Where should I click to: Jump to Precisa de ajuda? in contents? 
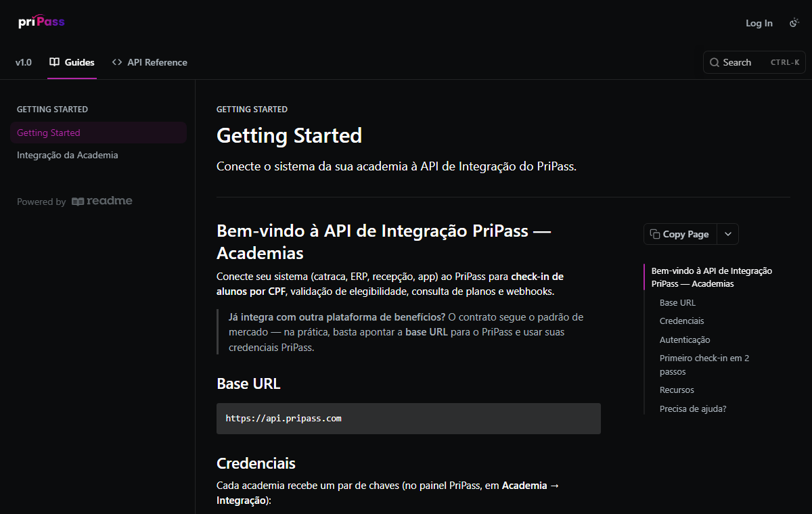693,409
